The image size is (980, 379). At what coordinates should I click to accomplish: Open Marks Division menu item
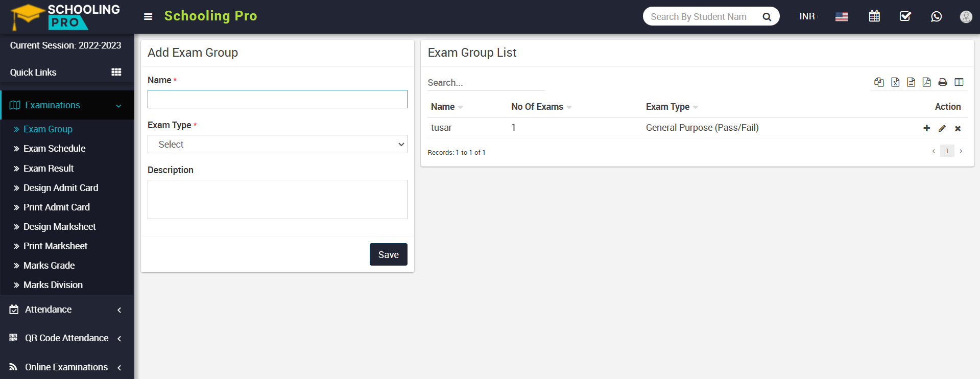(53, 285)
